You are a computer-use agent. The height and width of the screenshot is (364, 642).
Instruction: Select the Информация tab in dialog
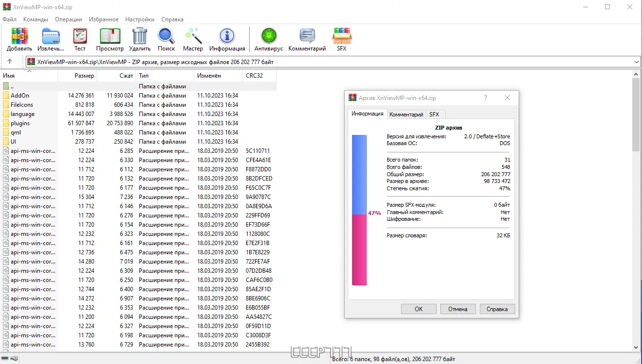click(368, 114)
